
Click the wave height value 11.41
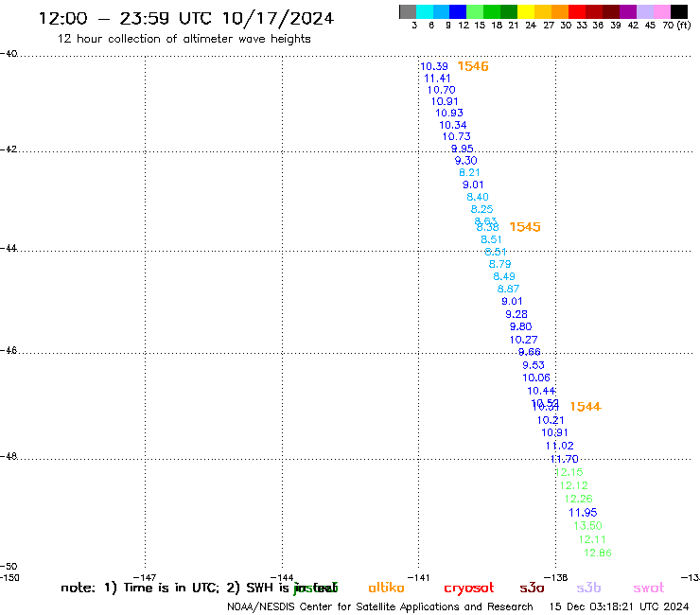pos(437,79)
